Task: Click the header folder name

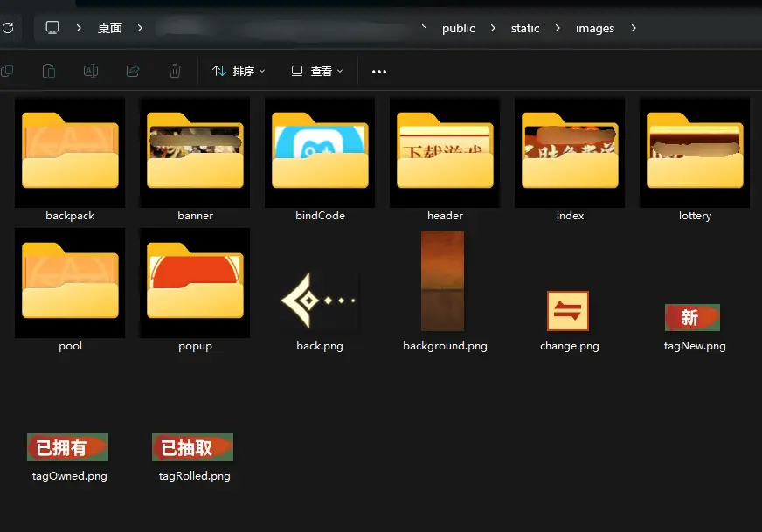Action: [x=445, y=215]
